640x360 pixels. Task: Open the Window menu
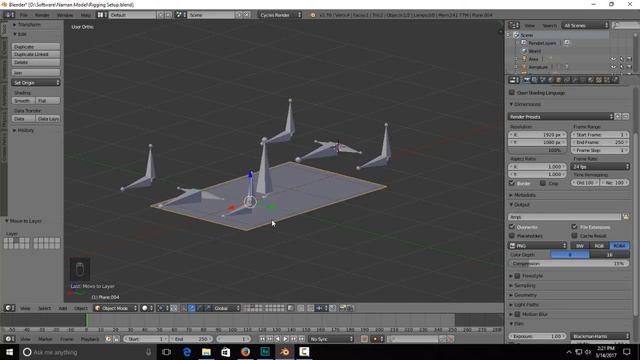(65, 15)
